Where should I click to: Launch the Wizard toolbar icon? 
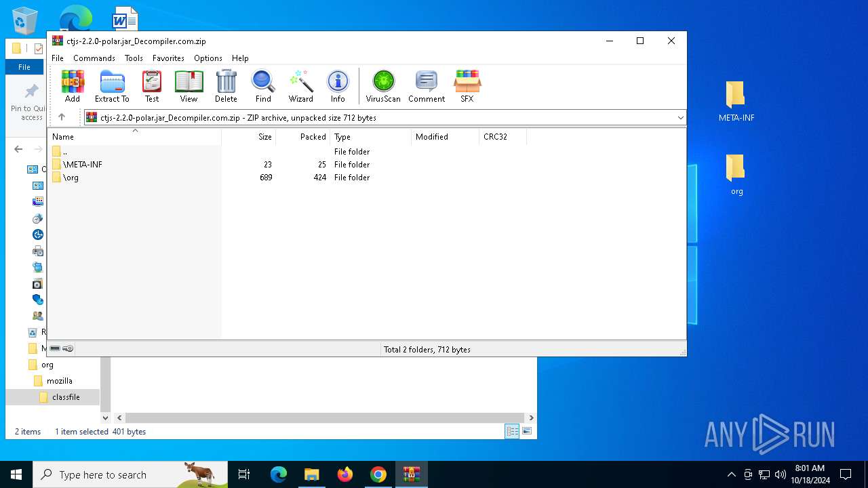[x=300, y=86]
